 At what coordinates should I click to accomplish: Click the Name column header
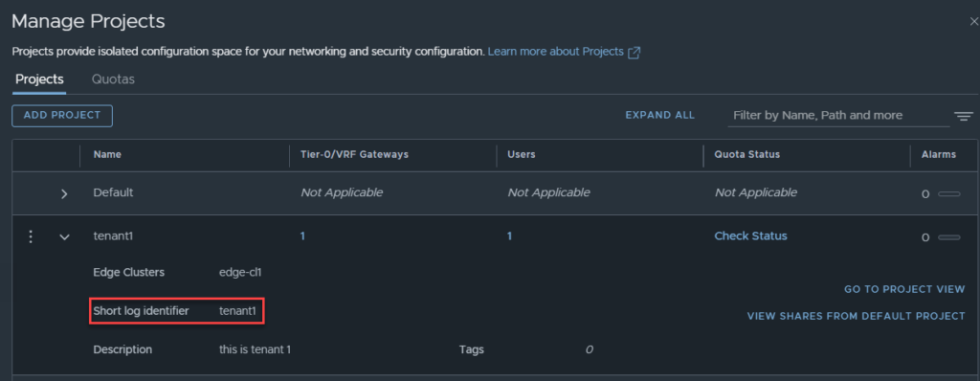(107, 154)
